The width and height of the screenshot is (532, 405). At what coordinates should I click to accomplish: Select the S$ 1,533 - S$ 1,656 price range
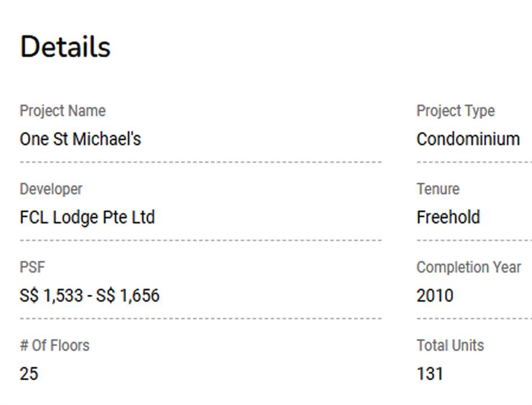(x=89, y=295)
